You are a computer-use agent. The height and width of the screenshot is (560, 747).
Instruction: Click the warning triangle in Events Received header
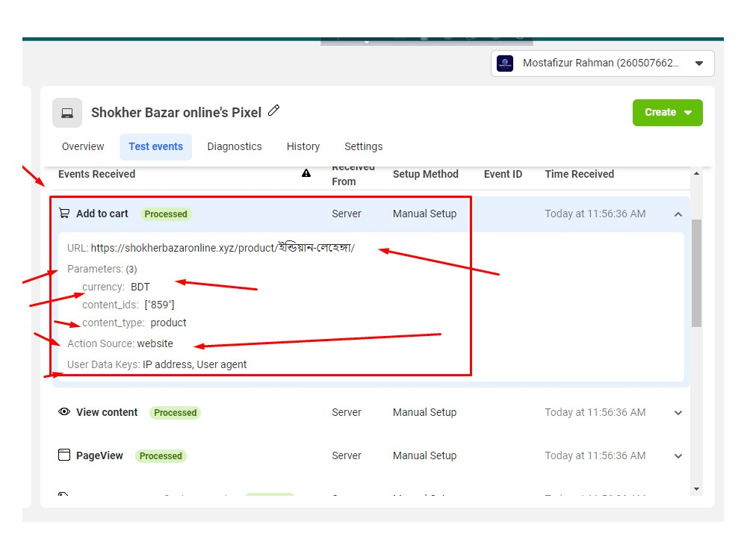[x=306, y=172]
